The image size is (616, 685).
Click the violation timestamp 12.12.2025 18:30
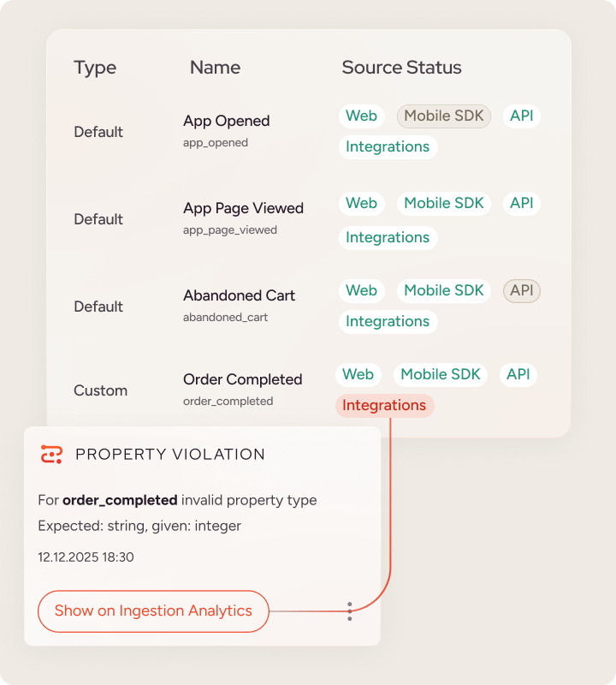(x=86, y=557)
